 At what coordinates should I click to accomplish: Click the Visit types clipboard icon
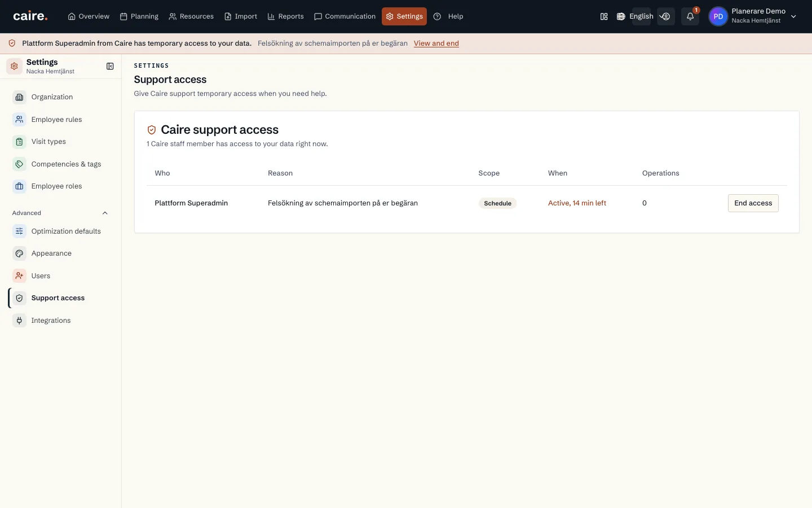pos(19,142)
